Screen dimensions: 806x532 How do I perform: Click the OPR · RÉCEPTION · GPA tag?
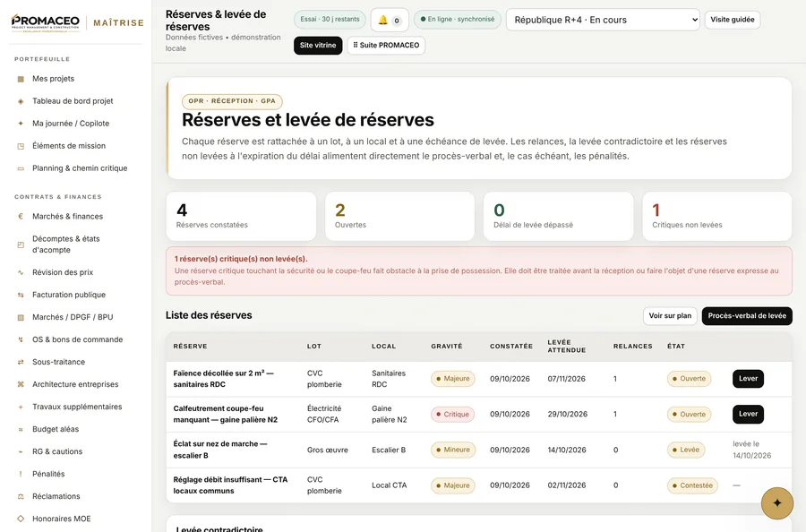232,101
